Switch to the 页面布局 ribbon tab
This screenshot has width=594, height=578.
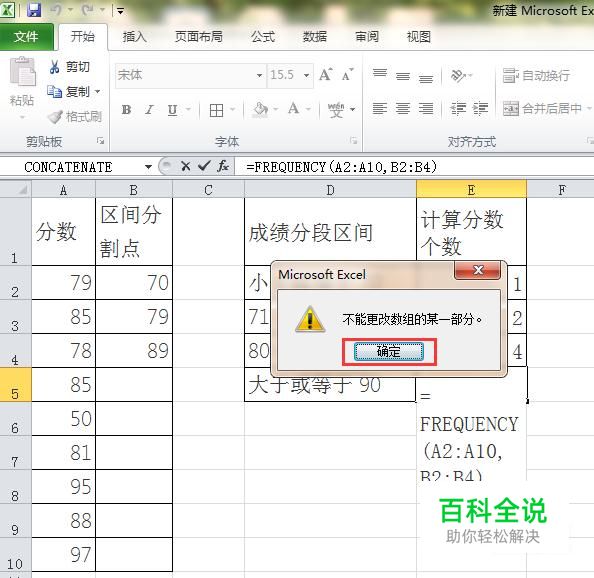point(199,37)
